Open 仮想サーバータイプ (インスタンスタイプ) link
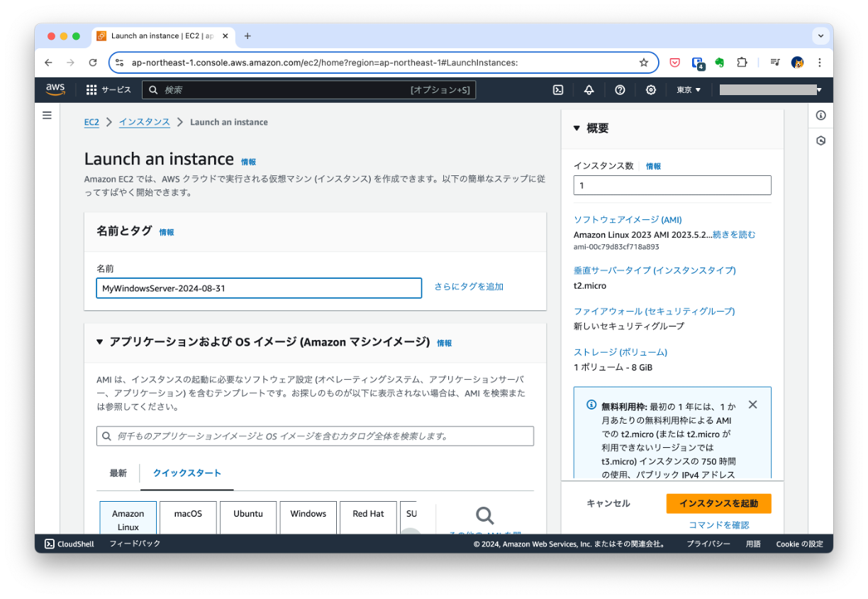 [x=655, y=270]
